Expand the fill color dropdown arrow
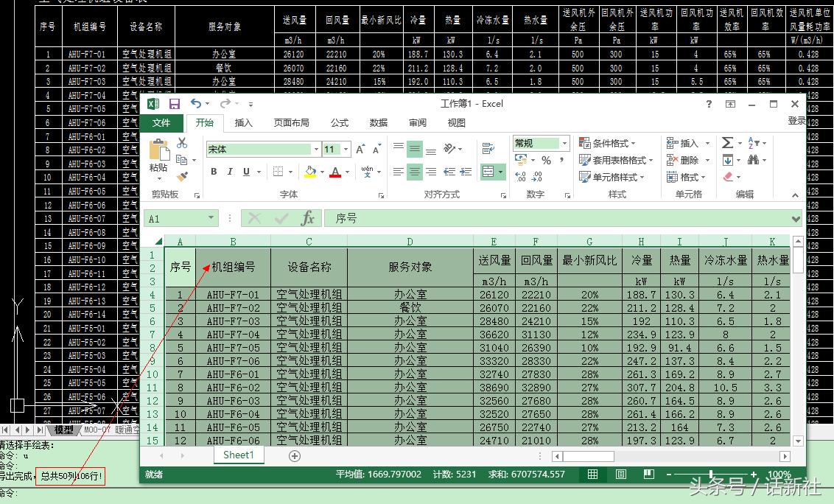Viewport: 834px width, 504px height. pyautogui.click(x=322, y=171)
